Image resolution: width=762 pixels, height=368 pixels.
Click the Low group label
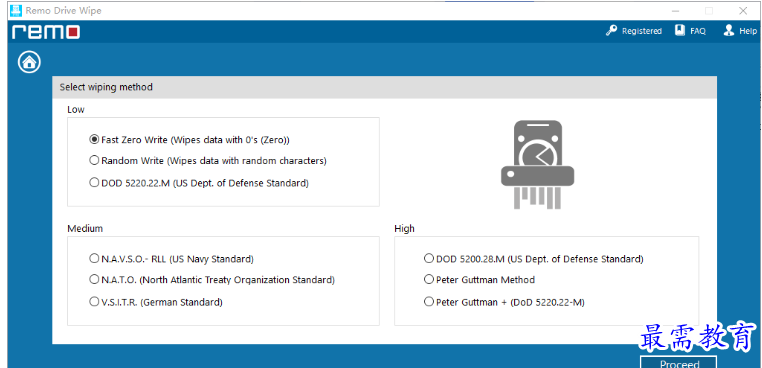click(75, 110)
